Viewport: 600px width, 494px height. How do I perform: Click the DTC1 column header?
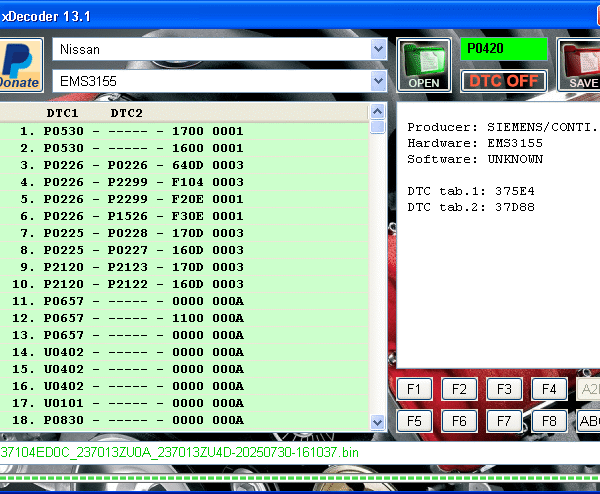pyautogui.click(x=62, y=113)
